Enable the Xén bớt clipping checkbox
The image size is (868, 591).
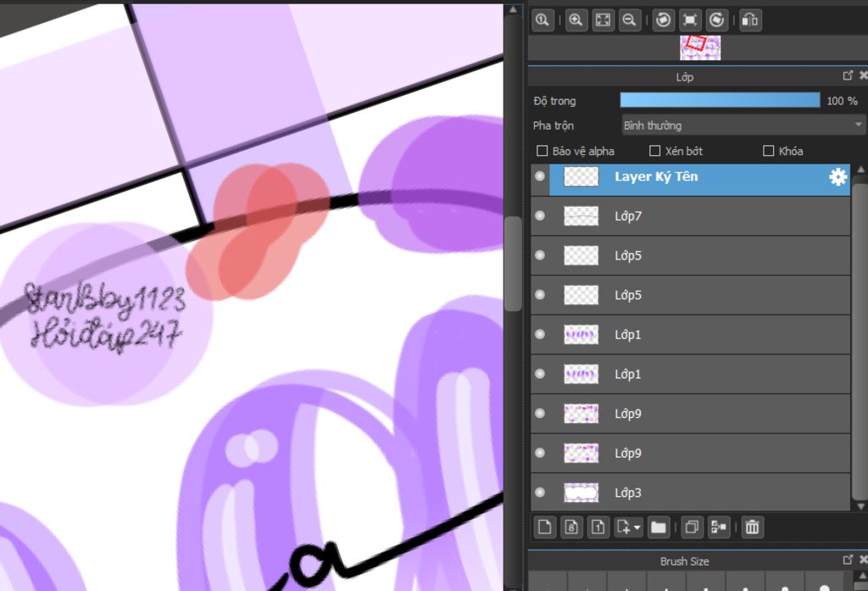click(655, 151)
